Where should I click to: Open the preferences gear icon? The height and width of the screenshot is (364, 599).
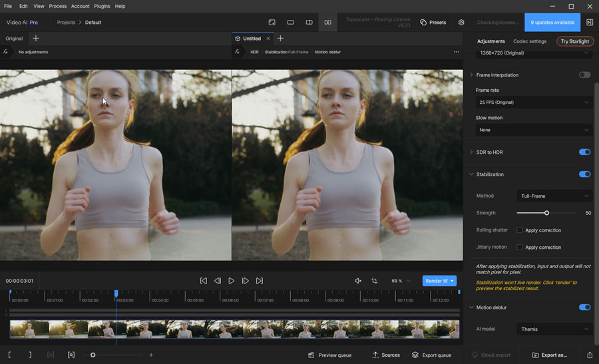461,23
